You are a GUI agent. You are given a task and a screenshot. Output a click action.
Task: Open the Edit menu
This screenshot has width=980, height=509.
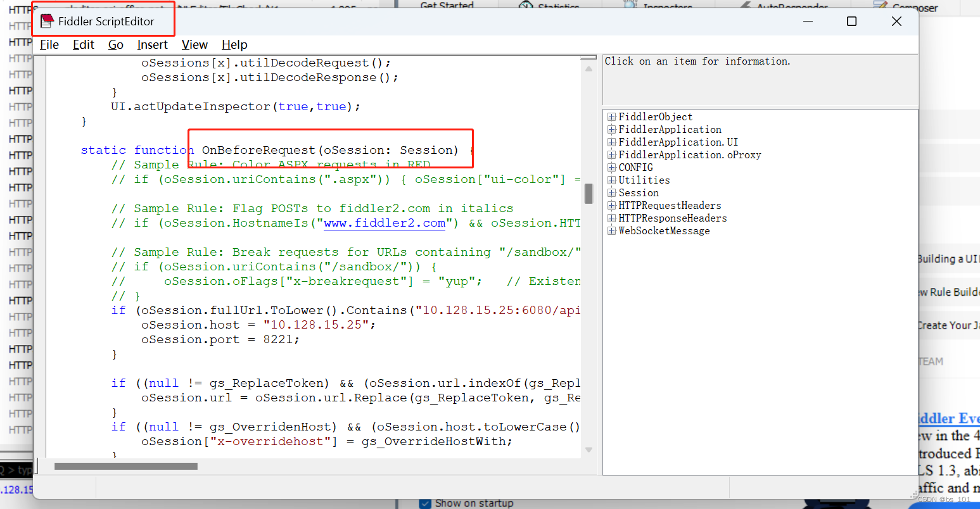84,45
